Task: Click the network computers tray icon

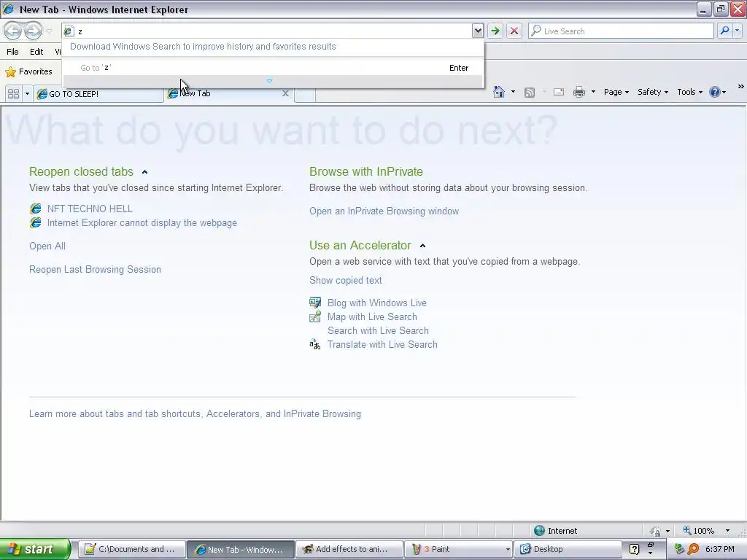Action: point(679,549)
